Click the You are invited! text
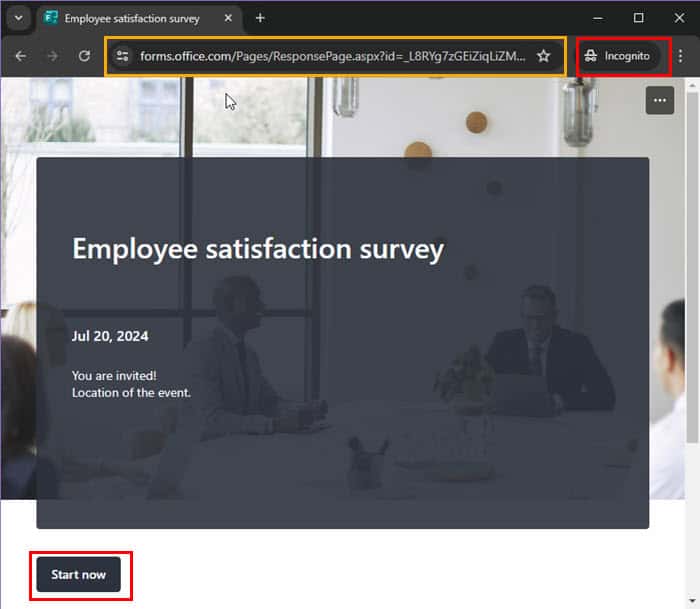 (x=114, y=375)
